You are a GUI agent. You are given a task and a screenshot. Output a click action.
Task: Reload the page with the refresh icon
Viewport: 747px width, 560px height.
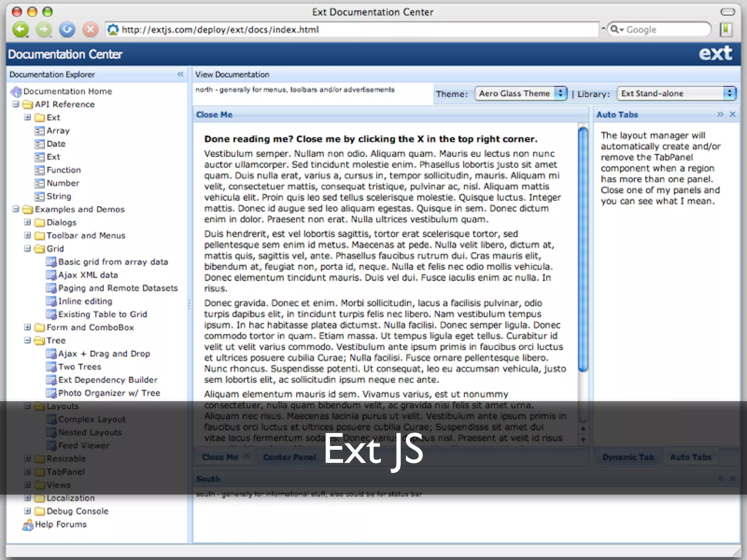[67, 30]
